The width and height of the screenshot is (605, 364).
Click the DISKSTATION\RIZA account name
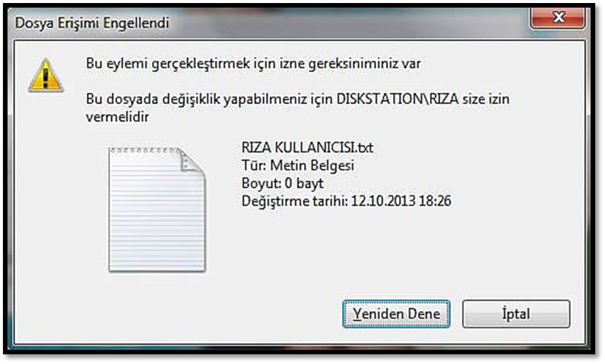(x=398, y=99)
